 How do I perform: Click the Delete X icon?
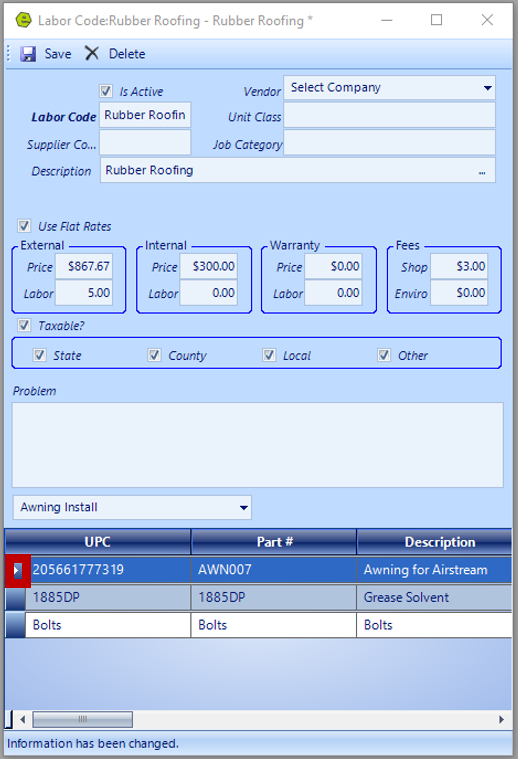tap(91, 53)
